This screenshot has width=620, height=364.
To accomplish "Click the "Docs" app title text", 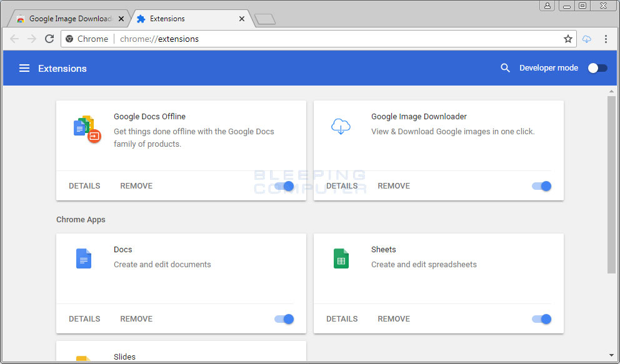I will pos(122,250).
